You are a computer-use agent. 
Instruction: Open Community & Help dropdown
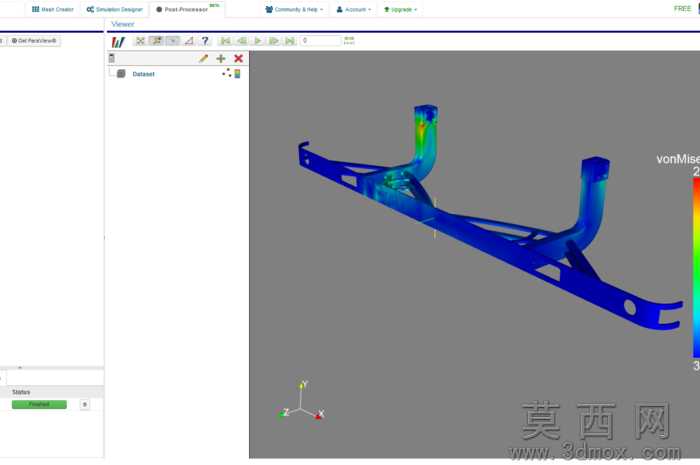[294, 9]
